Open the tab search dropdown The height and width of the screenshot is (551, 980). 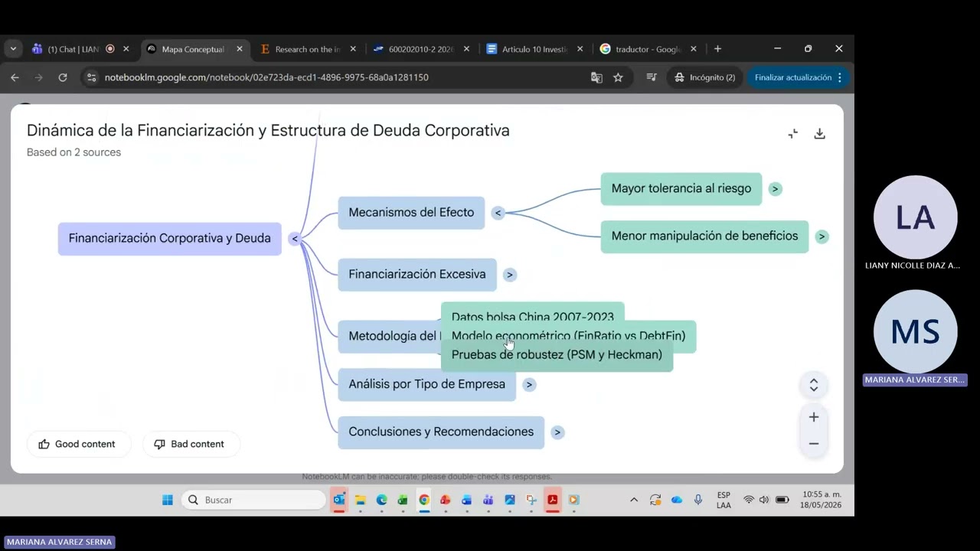[x=13, y=49]
